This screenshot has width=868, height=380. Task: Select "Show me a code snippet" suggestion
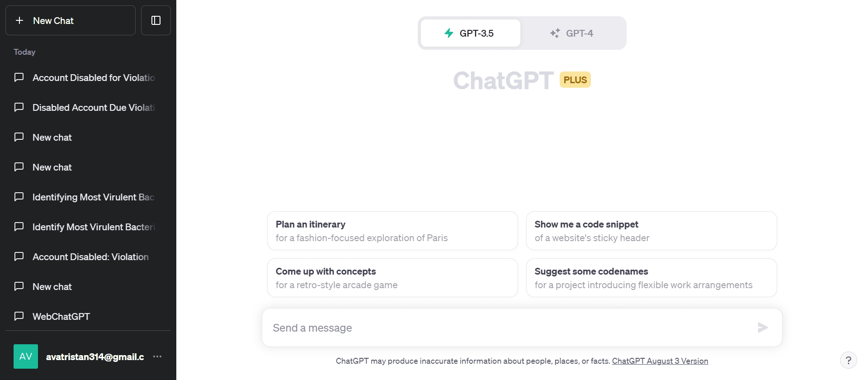pyautogui.click(x=651, y=231)
